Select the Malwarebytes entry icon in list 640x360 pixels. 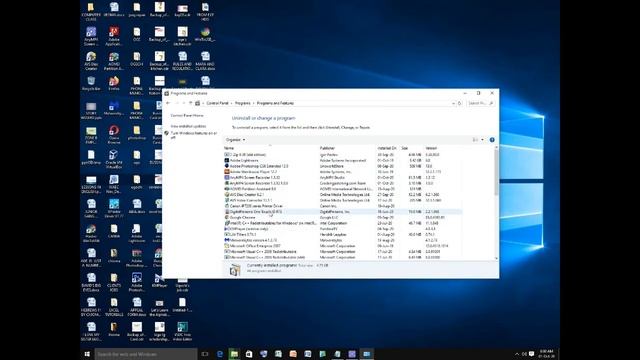point(227,240)
